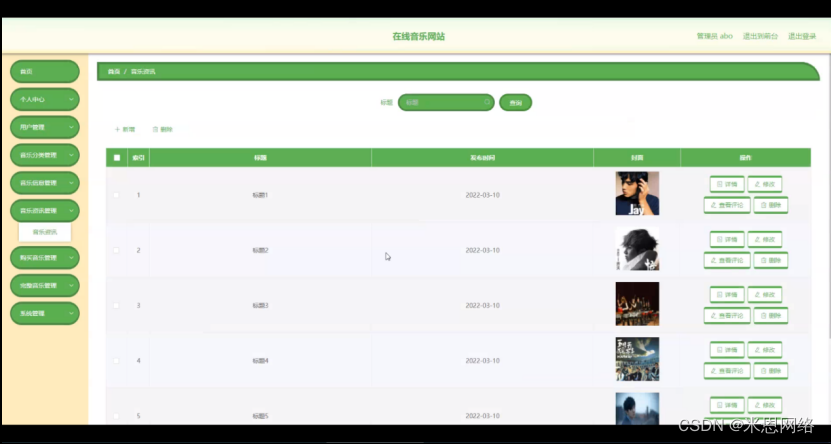
Task: Open the cover thumbnail in row 3
Action: pos(637,304)
